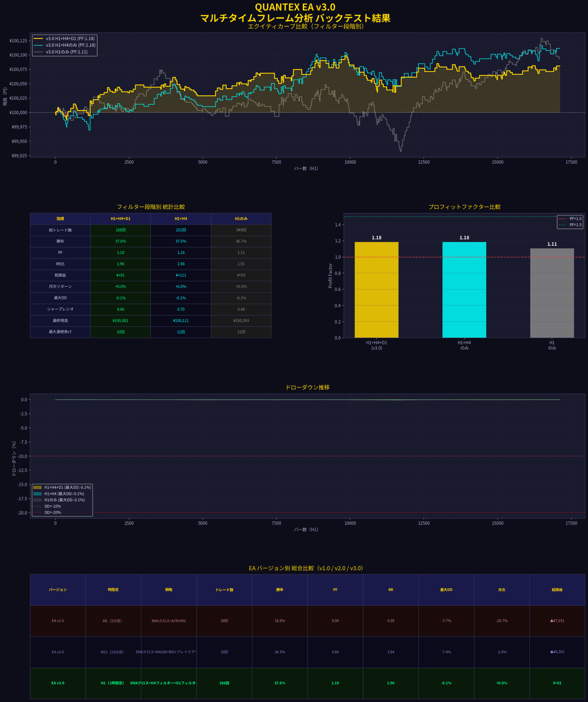The width and height of the screenshot is (588, 702).
Task: Select the EA v1.0 row in version table
Action: click(x=58, y=621)
